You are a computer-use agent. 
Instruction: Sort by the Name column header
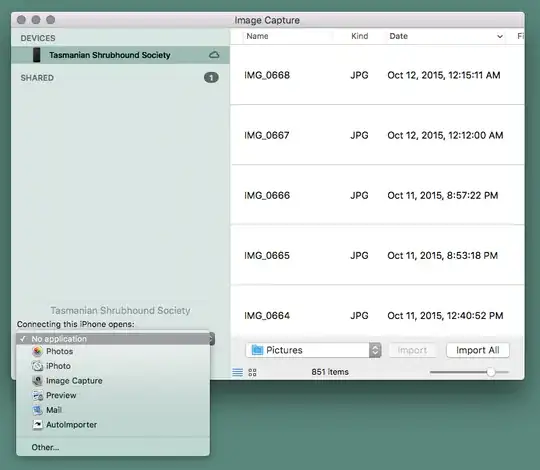pos(257,36)
